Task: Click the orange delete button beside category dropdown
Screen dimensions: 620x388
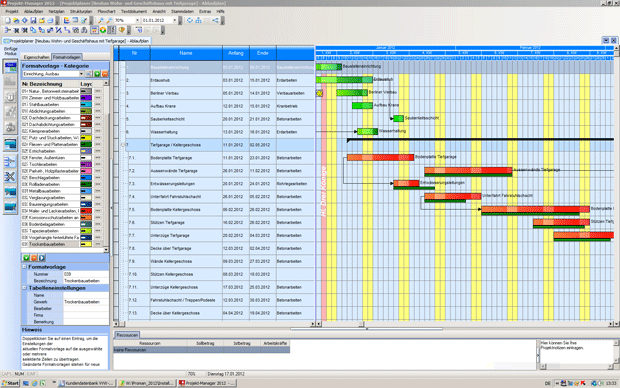Action: point(105,74)
